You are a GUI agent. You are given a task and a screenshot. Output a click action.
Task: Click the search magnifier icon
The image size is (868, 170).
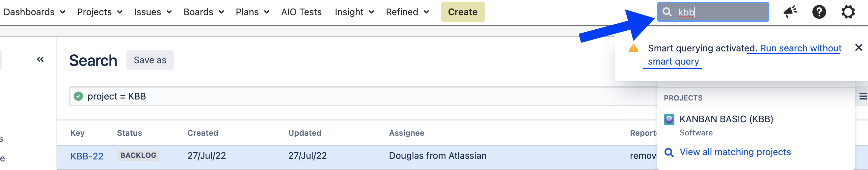[667, 12]
